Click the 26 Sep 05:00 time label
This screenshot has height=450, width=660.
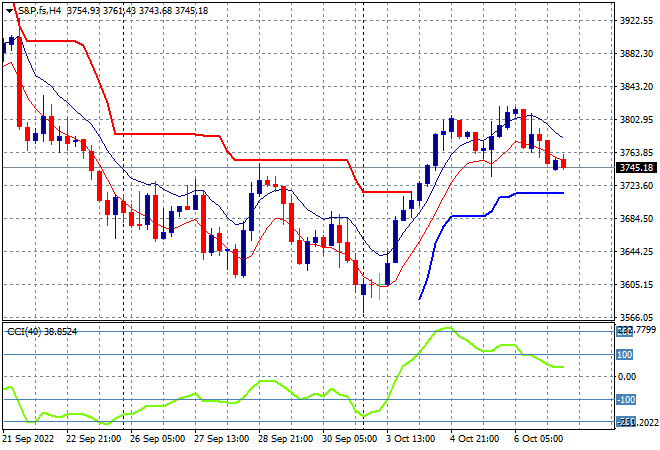click(x=157, y=439)
